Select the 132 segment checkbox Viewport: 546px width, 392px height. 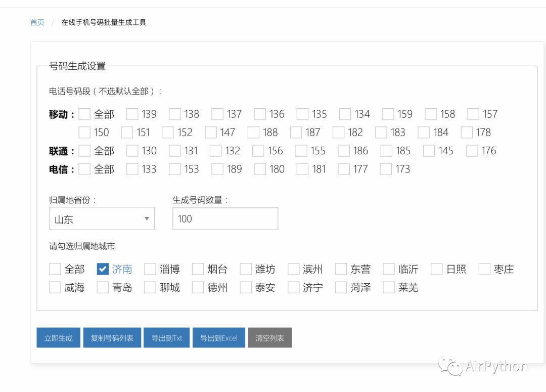tap(215, 151)
